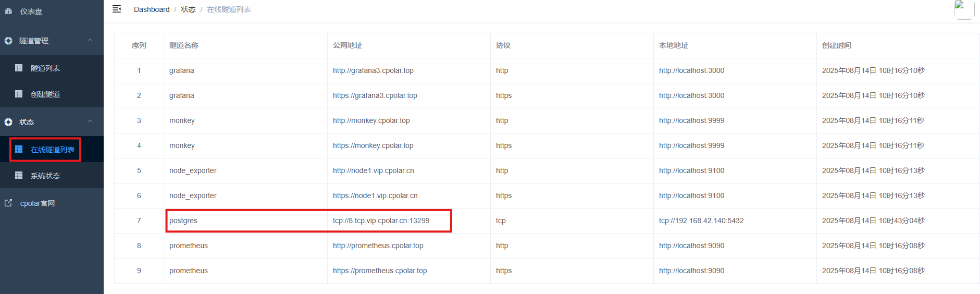
Task: Go to 创建隧道 page
Action: click(x=45, y=94)
